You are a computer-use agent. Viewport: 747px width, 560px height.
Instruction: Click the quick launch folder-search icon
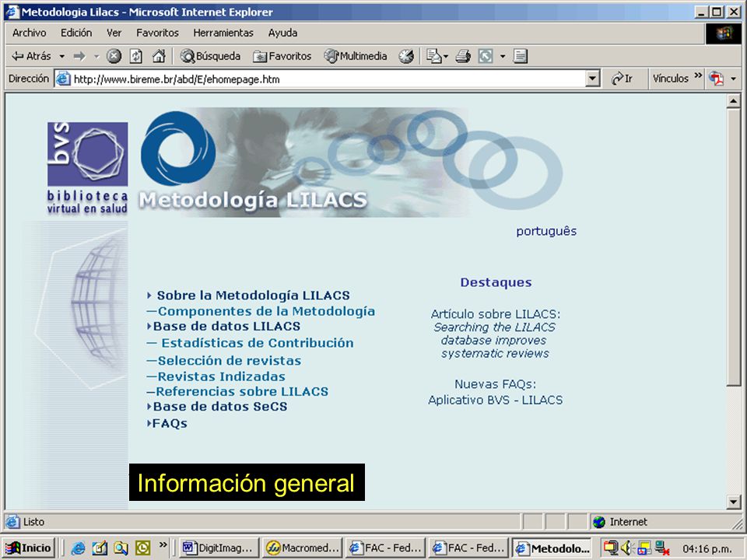(x=121, y=548)
